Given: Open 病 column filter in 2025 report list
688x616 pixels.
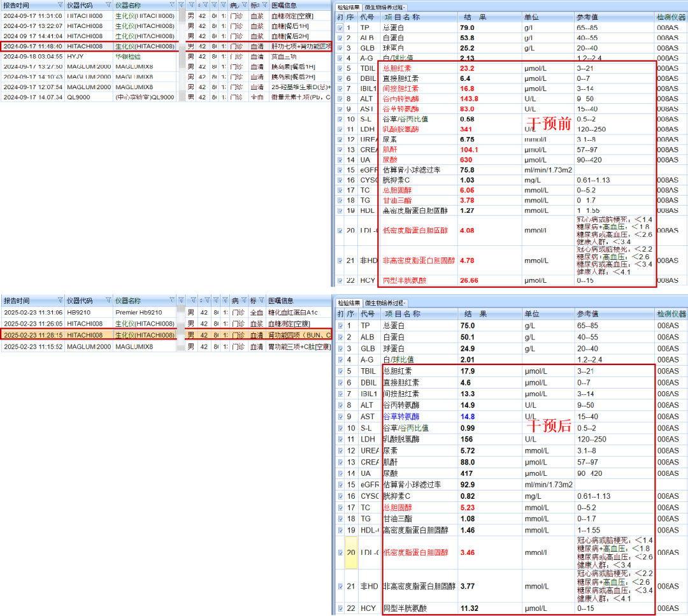Looking at the screenshot, I should tap(244, 301).
